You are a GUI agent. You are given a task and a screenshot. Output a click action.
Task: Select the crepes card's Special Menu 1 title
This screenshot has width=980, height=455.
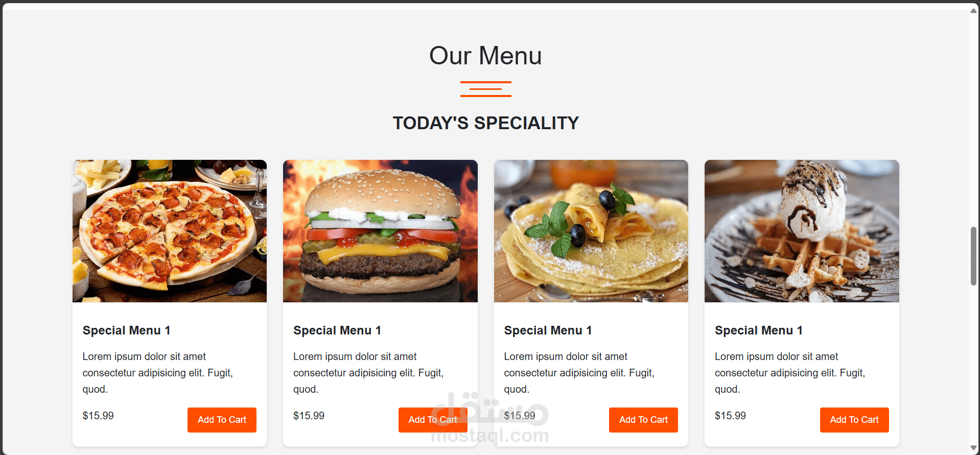pyautogui.click(x=548, y=330)
